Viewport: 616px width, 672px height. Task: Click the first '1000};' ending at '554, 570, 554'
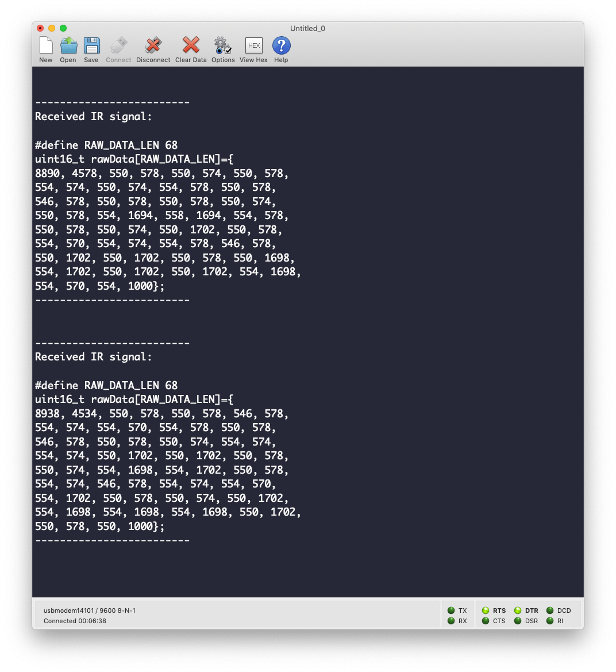tap(146, 286)
